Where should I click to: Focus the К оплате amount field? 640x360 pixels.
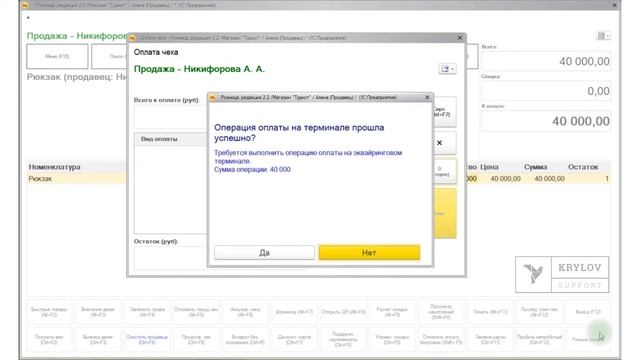point(546,121)
